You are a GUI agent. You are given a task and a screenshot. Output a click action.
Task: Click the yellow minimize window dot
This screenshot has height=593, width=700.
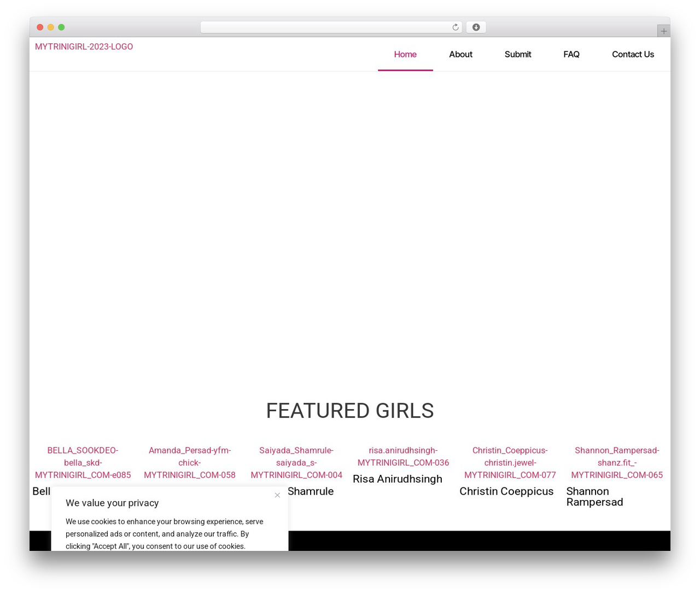(51, 27)
